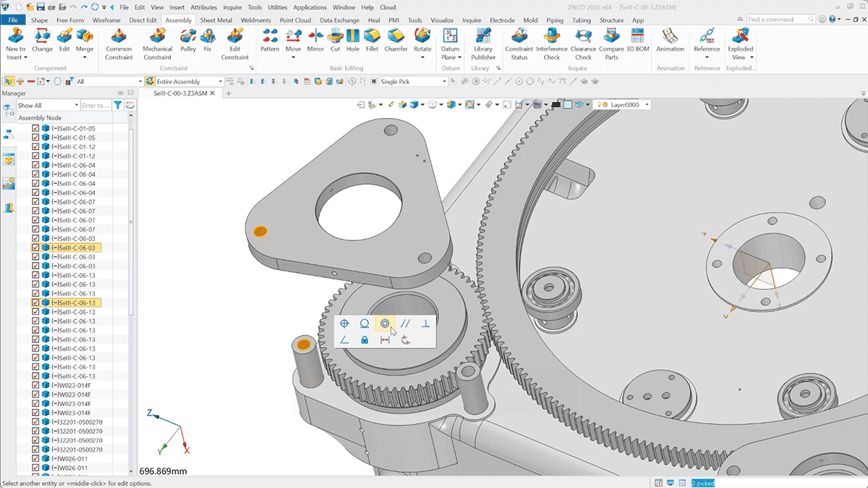
Task: Click the black background color swatch
Action: [x=556, y=104]
